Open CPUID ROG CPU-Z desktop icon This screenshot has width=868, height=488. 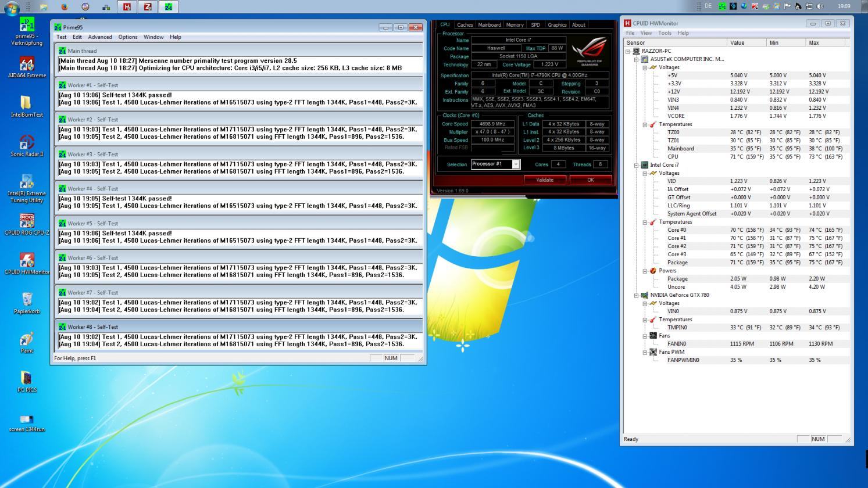tap(27, 221)
